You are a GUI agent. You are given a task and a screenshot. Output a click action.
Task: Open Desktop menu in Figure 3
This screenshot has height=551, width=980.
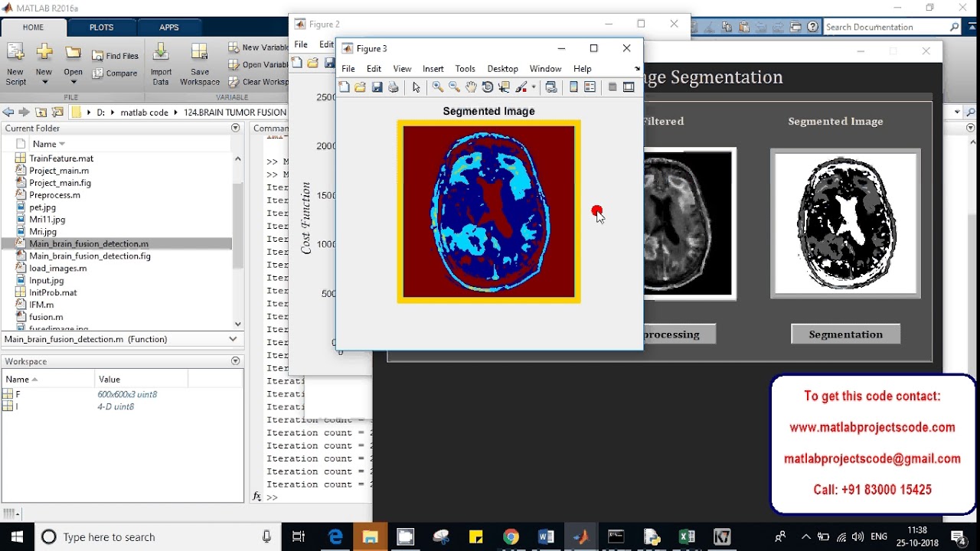503,69
